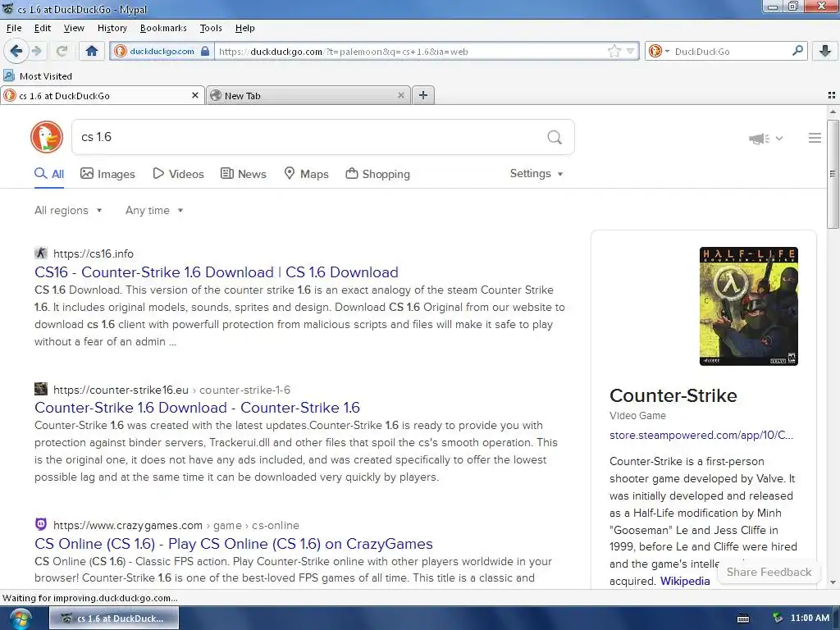Switch to the Videos results tab

click(178, 174)
